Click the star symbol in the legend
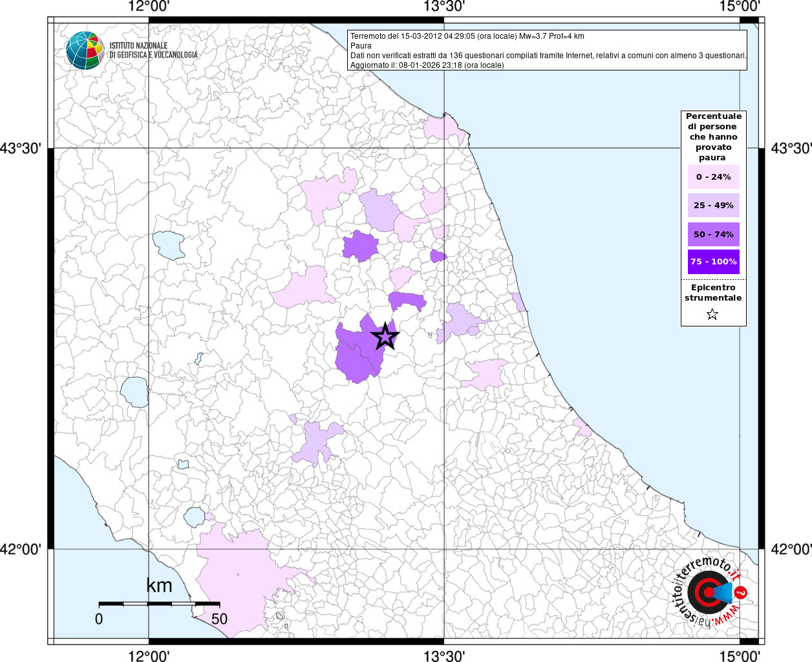Image resolution: width=812 pixels, height=662 pixels. (712, 314)
